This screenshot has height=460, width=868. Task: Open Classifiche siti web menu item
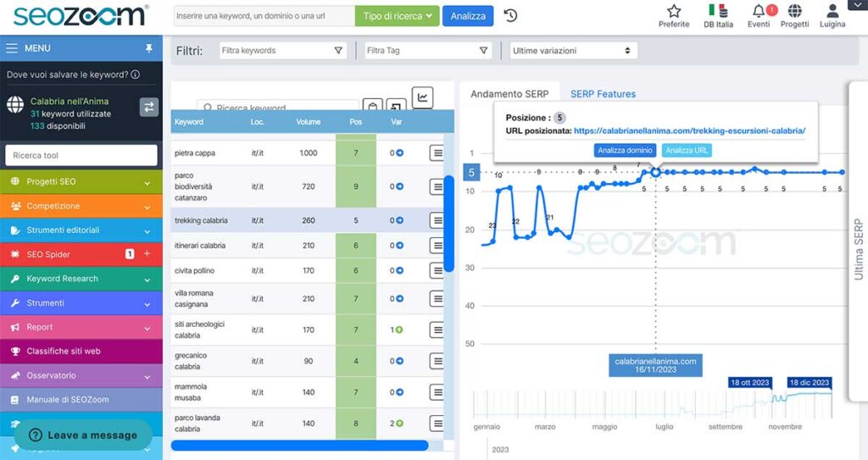pos(81,351)
